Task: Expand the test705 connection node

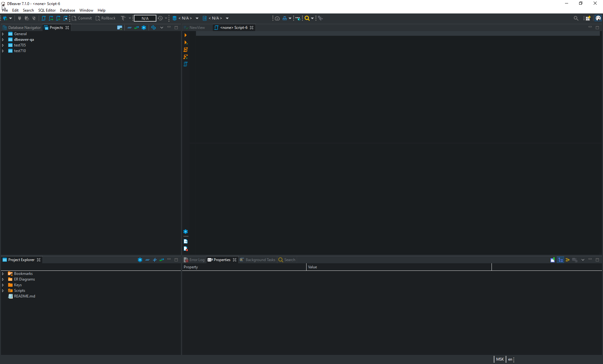Action: pyautogui.click(x=3, y=45)
